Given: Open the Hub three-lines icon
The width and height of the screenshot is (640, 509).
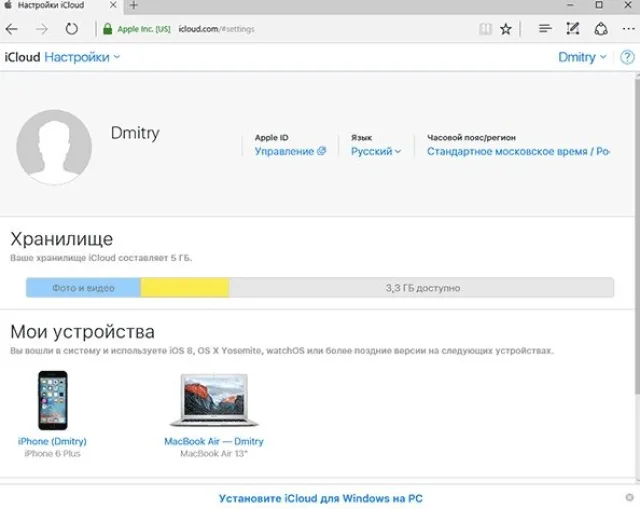Looking at the screenshot, I should (545, 29).
